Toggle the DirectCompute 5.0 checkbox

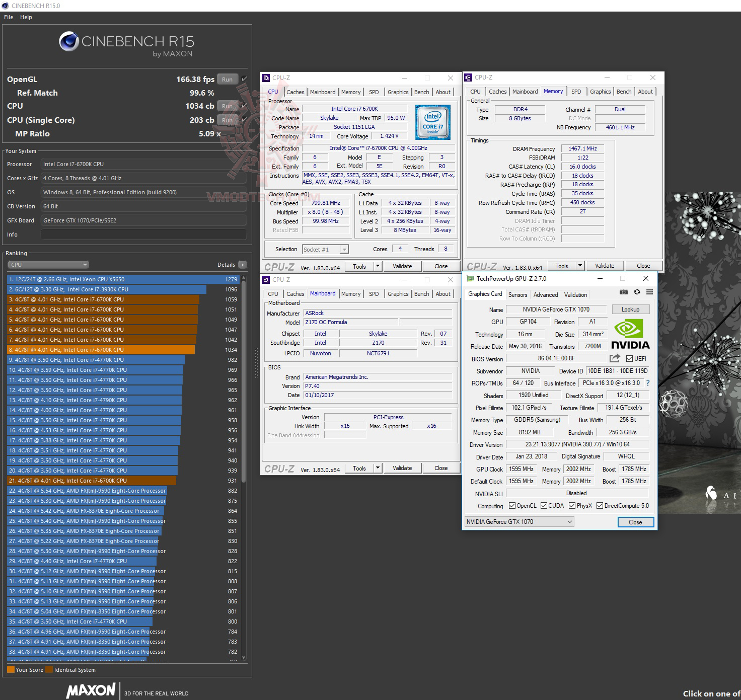pyautogui.click(x=600, y=506)
